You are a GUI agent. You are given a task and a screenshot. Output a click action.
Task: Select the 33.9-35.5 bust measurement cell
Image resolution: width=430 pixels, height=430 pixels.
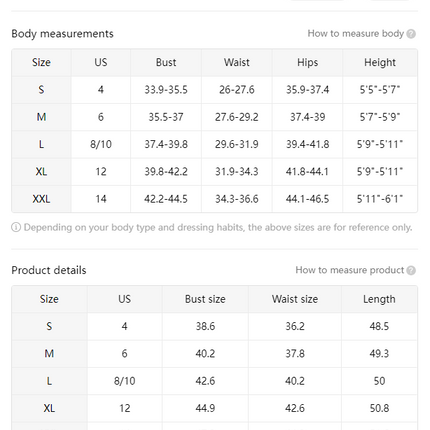pyautogui.click(x=166, y=90)
